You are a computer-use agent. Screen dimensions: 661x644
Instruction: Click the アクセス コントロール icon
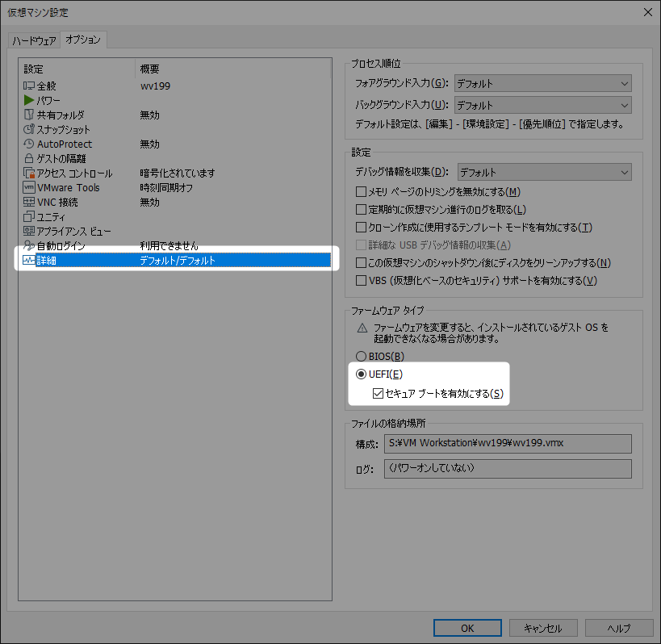point(29,173)
